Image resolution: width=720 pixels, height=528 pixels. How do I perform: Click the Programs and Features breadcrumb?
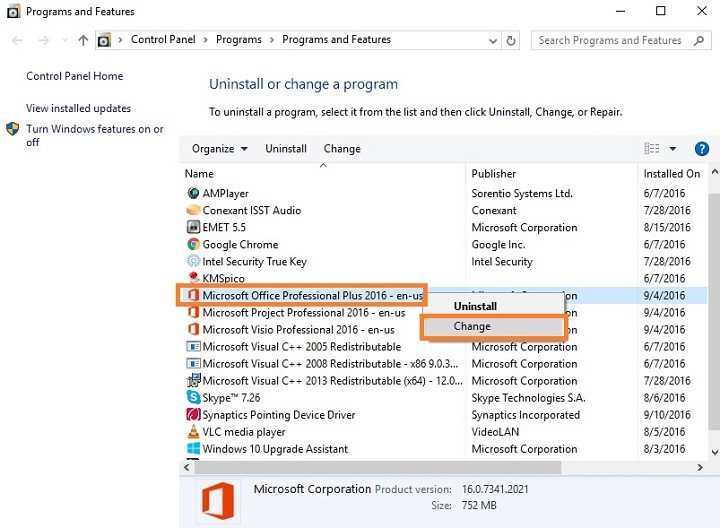[336, 39]
